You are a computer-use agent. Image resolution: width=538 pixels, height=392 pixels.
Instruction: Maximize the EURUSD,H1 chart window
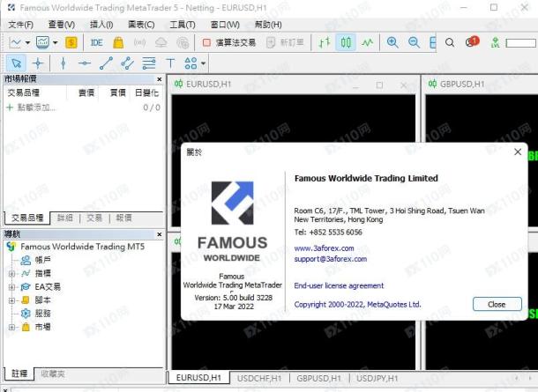pos(379,85)
